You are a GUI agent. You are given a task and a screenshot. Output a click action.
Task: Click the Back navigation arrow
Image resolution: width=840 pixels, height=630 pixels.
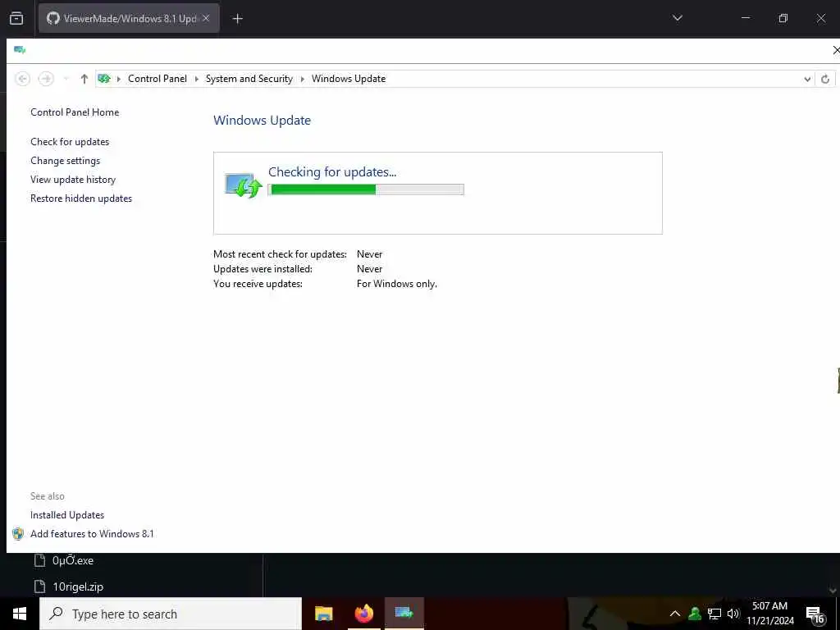pyautogui.click(x=22, y=79)
